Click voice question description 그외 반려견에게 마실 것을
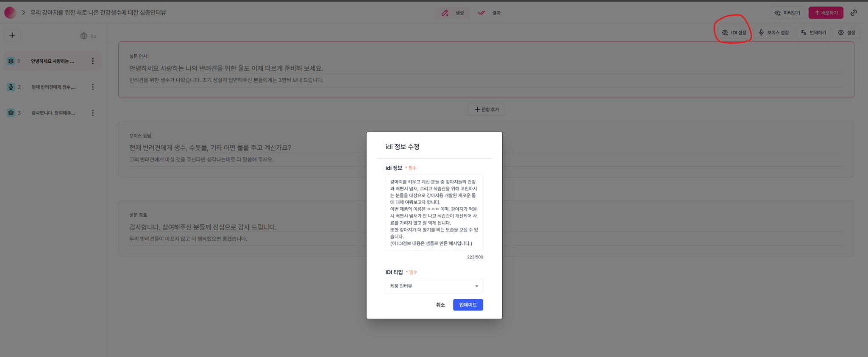 (201, 160)
